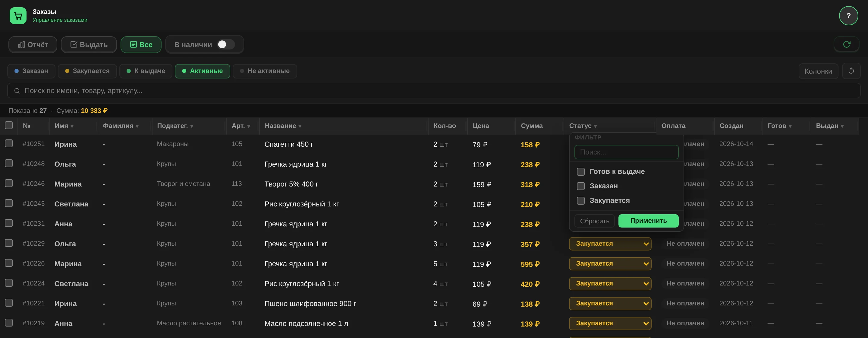Filter by К выдаче status chip

(146, 71)
